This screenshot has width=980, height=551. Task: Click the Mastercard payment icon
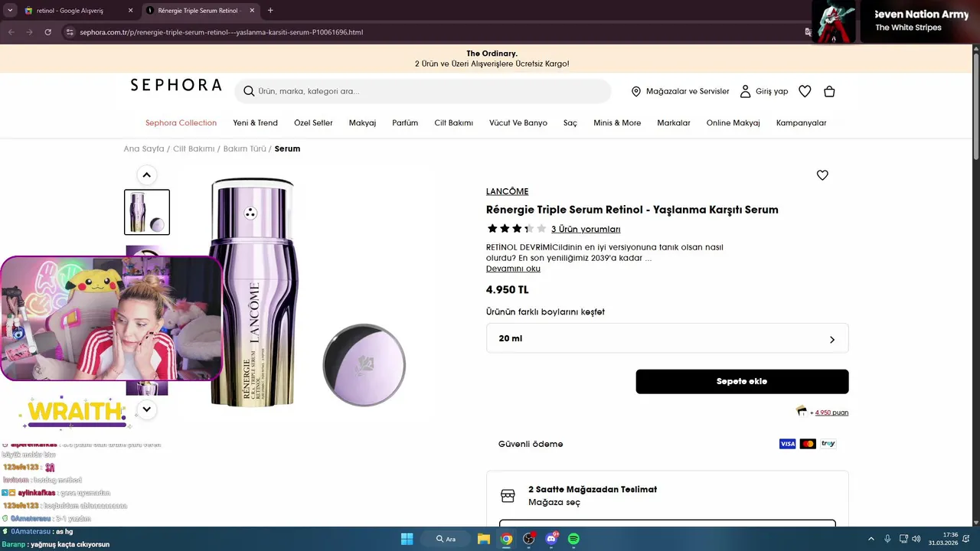click(x=808, y=444)
